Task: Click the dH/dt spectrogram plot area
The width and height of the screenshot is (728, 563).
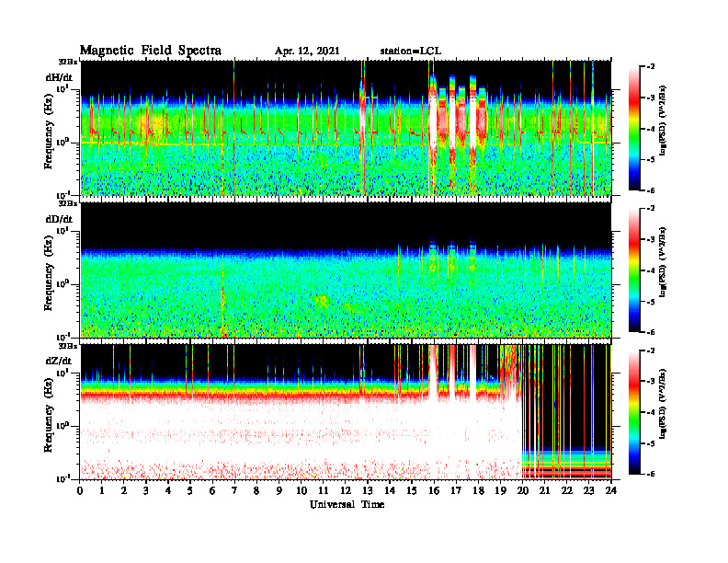Action: [346, 128]
